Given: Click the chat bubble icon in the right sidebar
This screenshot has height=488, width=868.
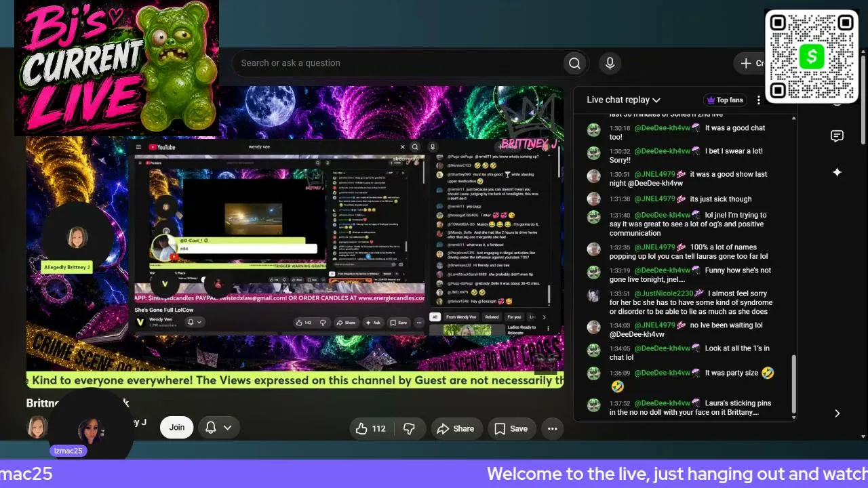Looking at the screenshot, I should [837, 136].
